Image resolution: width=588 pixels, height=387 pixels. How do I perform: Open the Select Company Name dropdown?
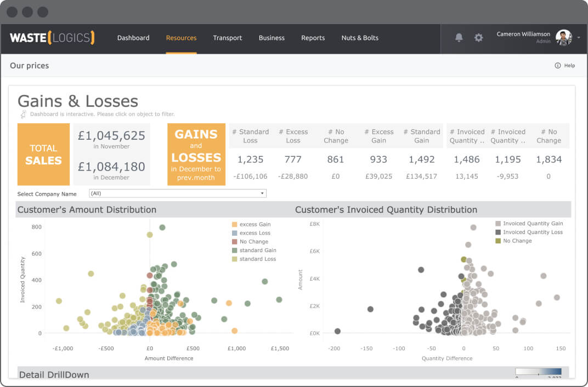click(x=178, y=193)
